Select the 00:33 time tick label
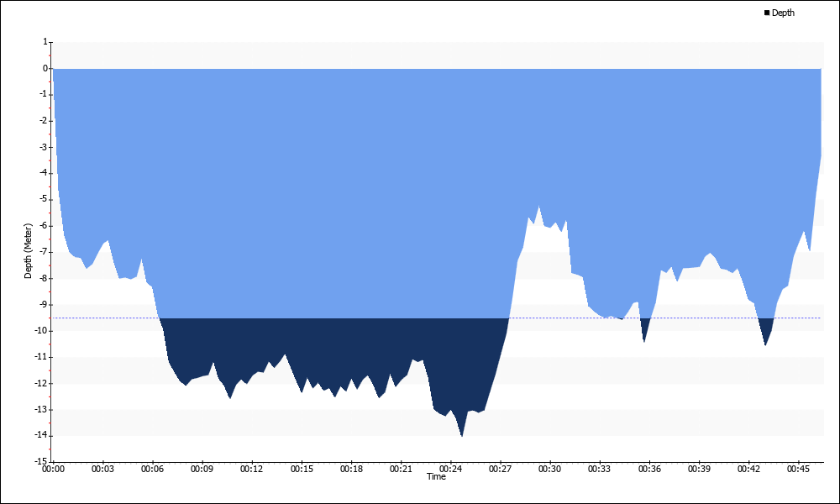This screenshot has height=504, width=840. (600, 470)
